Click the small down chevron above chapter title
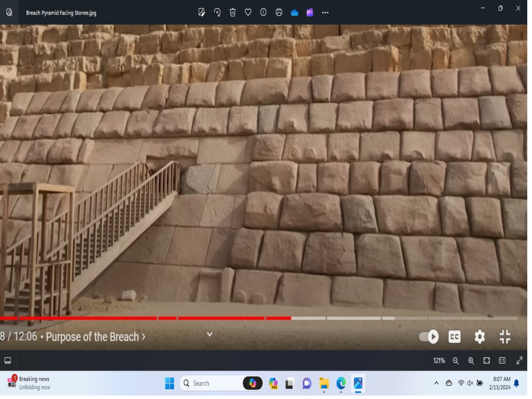 [211, 337]
